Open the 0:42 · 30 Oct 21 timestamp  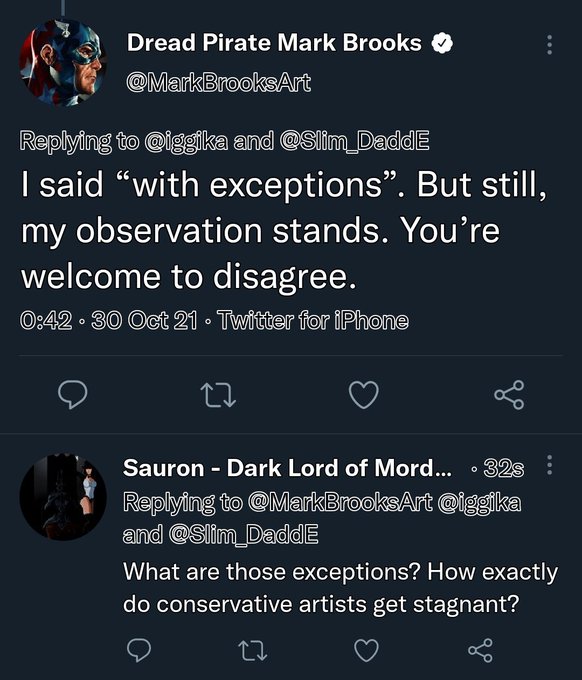(x=108, y=320)
